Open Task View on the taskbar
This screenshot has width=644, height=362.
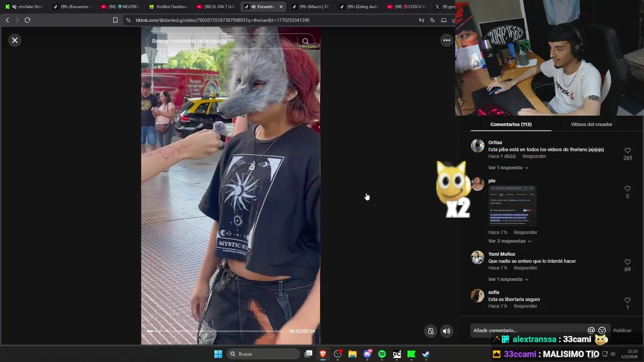(x=308, y=354)
